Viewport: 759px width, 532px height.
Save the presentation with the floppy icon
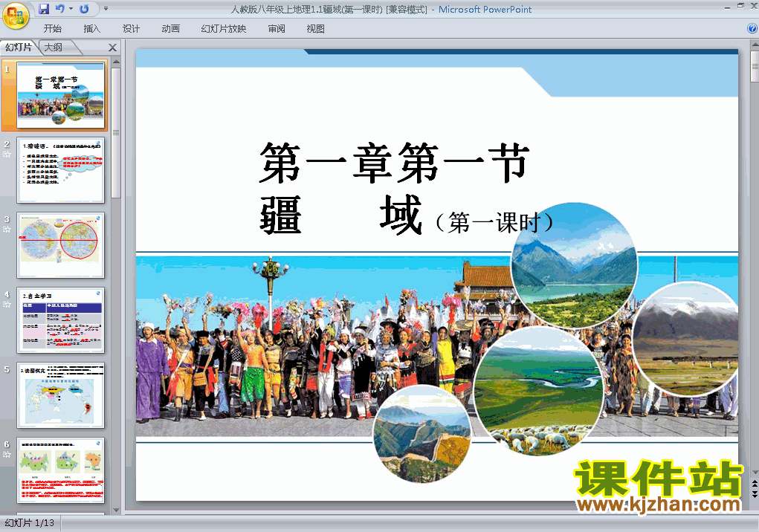[x=44, y=9]
